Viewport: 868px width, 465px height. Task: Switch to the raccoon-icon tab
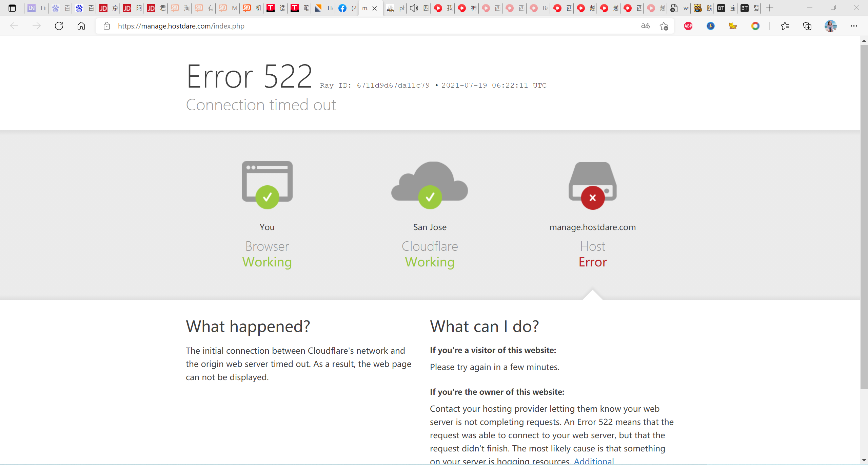tap(702, 8)
